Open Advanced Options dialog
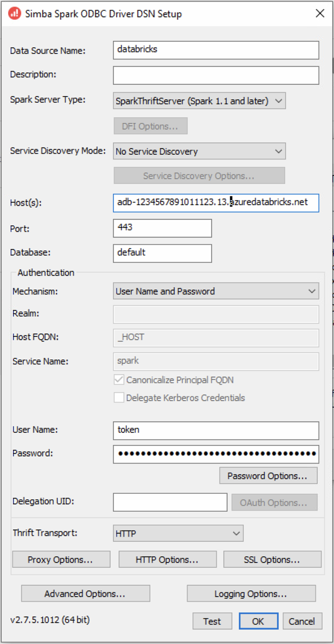 click(x=85, y=593)
